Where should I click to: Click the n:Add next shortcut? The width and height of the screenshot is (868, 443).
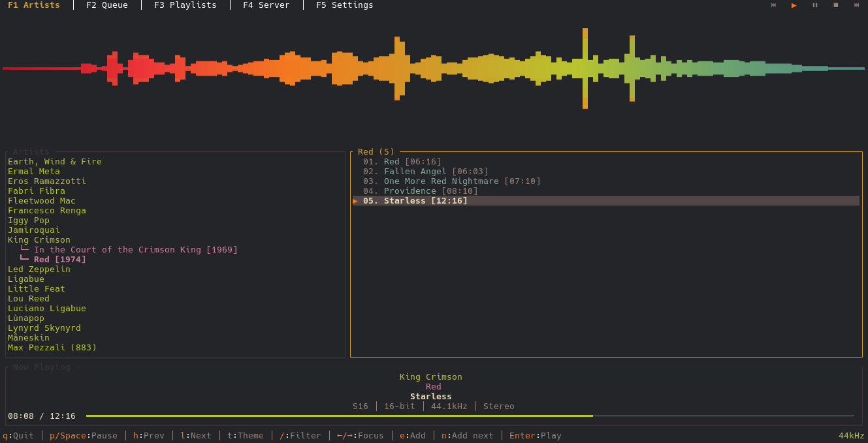point(468,436)
